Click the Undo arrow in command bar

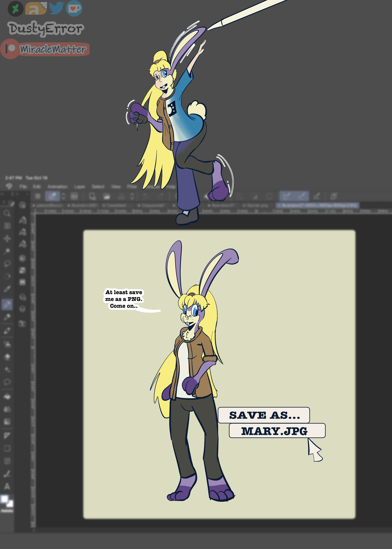[x=146, y=196]
